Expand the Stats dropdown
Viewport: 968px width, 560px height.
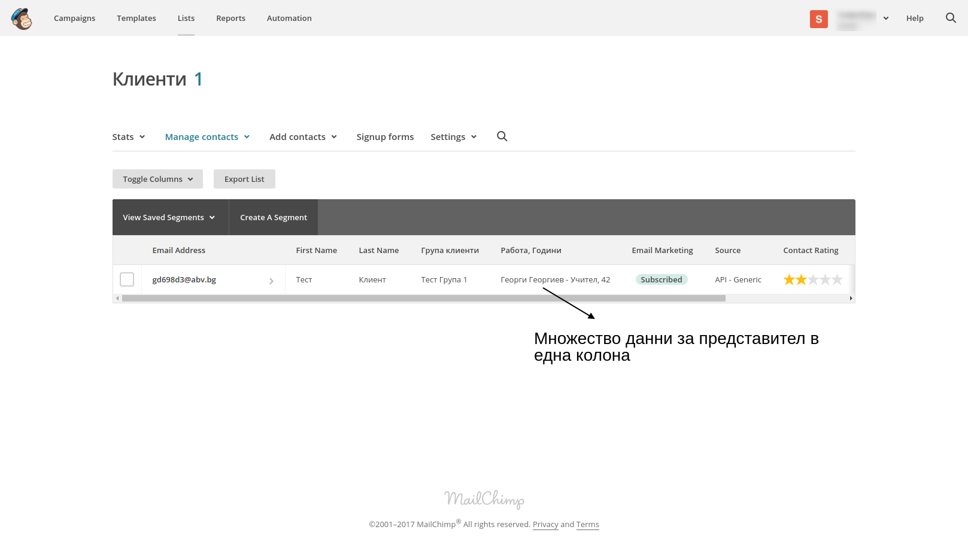coord(129,137)
